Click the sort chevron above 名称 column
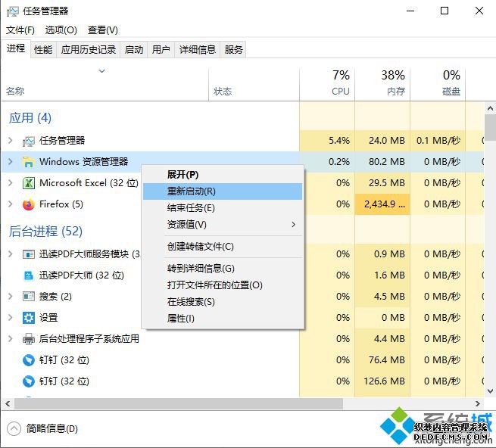Image resolution: width=496 pixels, height=448 pixels. [102, 71]
